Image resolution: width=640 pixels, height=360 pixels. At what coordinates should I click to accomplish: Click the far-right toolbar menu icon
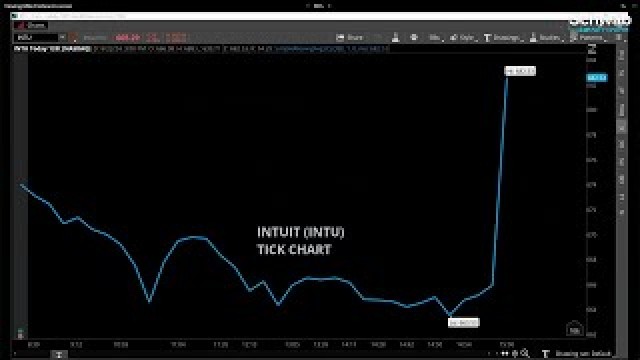tap(620, 38)
